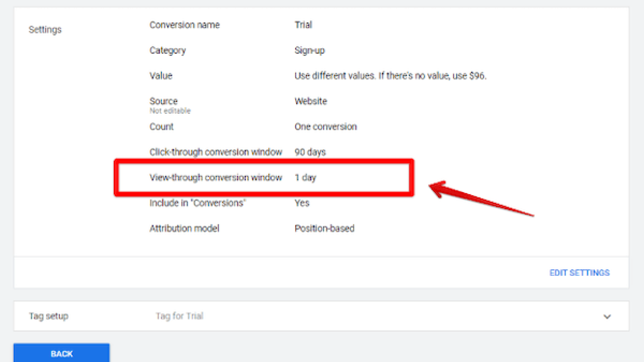
Task: Click the Tag setup row label
Action: coord(49,316)
